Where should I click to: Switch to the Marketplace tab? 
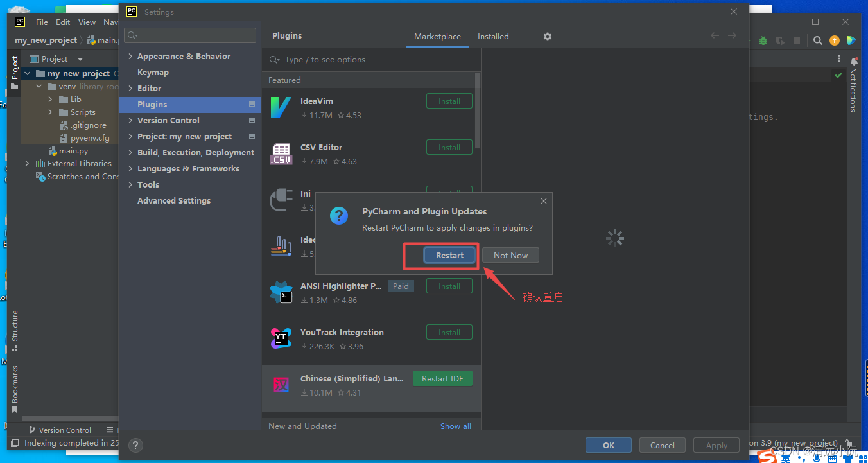[437, 37]
